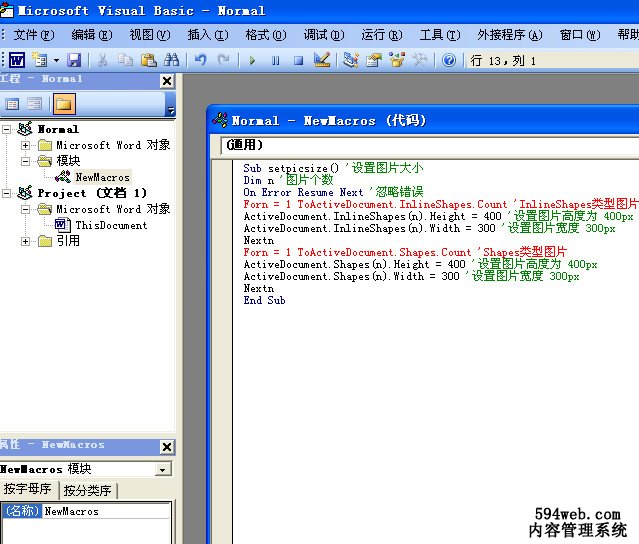Click the View Object icon in project panel

[x=35, y=104]
